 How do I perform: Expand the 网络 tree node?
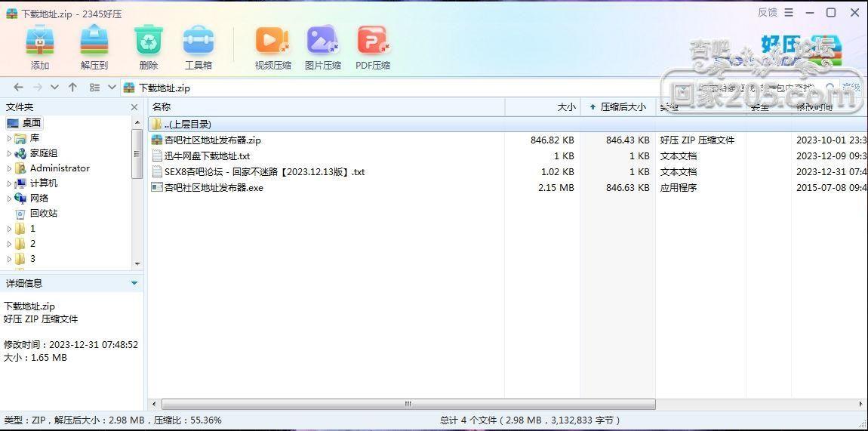coord(9,198)
